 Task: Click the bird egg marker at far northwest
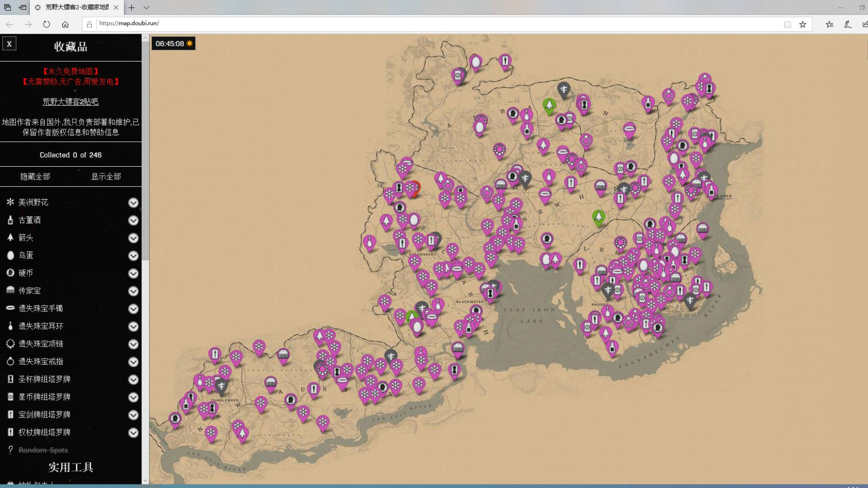tap(475, 62)
